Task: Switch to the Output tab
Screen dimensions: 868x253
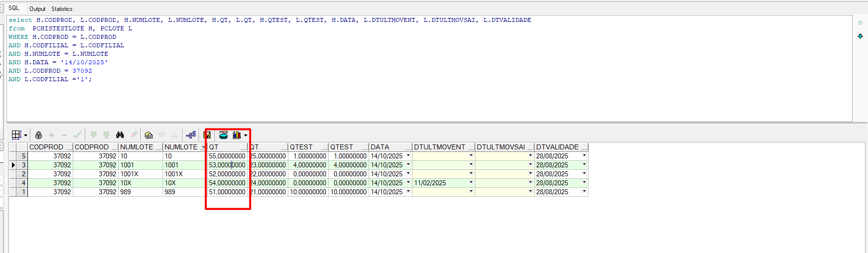Action: [37, 8]
